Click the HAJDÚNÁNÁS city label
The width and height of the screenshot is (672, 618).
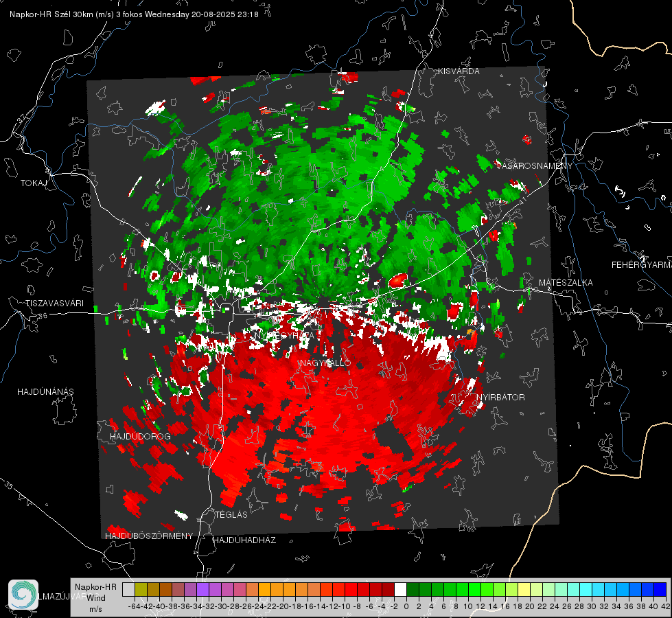click(45, 392)
